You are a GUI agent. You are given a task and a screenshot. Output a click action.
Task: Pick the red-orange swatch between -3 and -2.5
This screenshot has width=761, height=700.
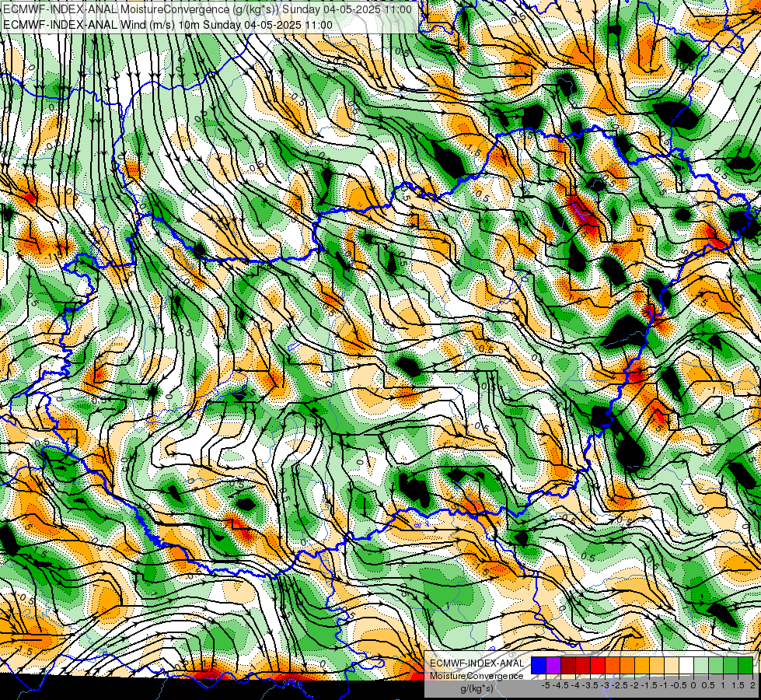pyautogui.click(x=613, y=666)
